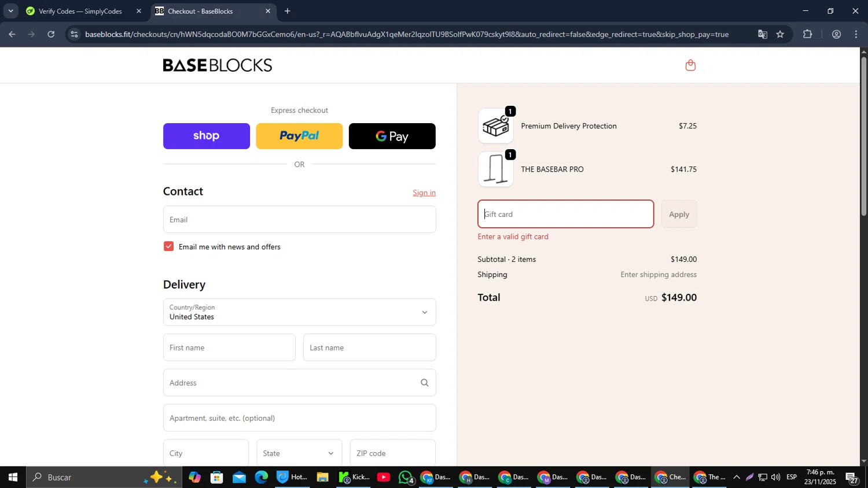This screenshot has width=868, height=488.
Task: Open the tab search dropdown arrow
Action: pyautogui.click(x=10, y=11)
